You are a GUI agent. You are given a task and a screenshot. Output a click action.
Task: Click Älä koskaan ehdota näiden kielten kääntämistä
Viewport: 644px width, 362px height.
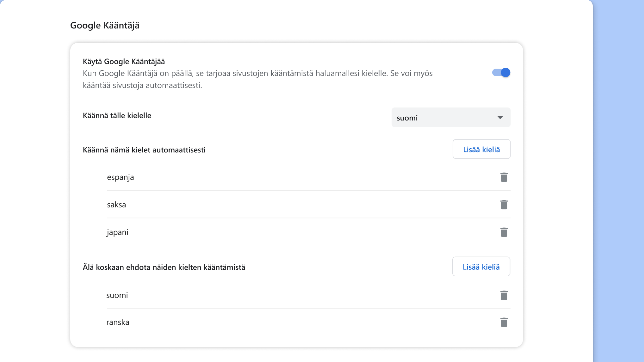164,267
